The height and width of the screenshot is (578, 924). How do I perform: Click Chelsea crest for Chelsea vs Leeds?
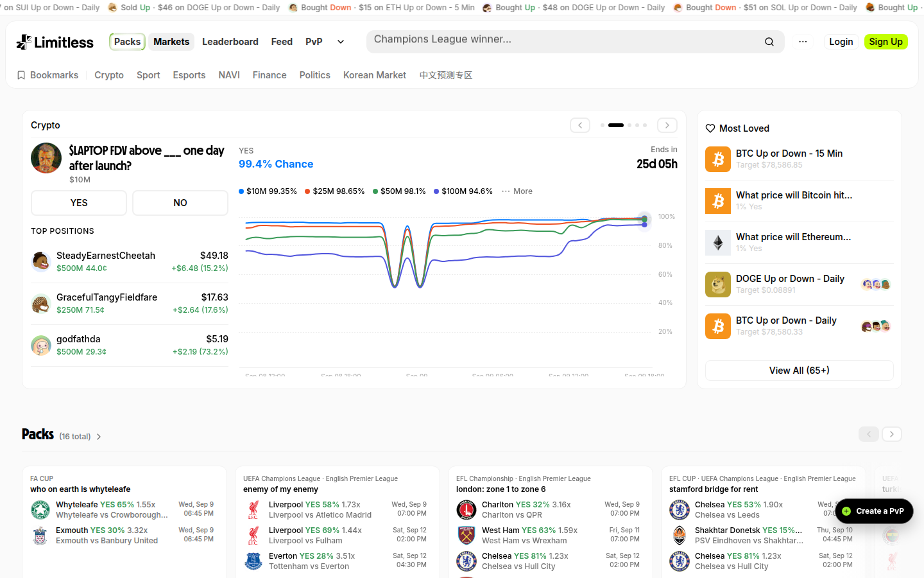tap(680, 510)
